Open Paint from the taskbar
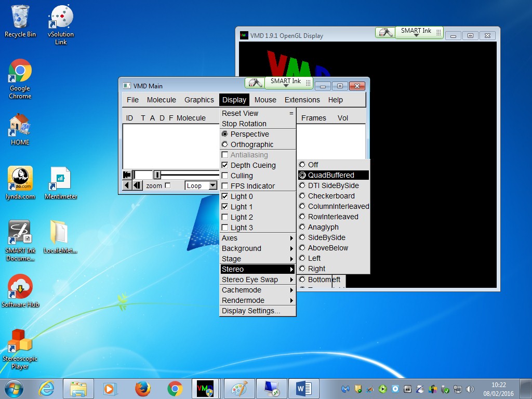The height and width of the screenshot is (399, 532). coord(239,388)
